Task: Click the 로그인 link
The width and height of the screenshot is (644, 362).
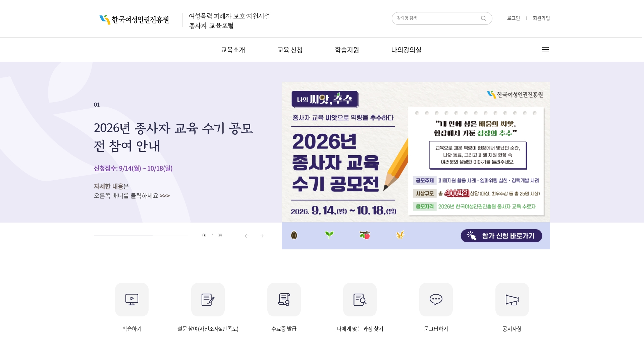Action: click(514, 18)
